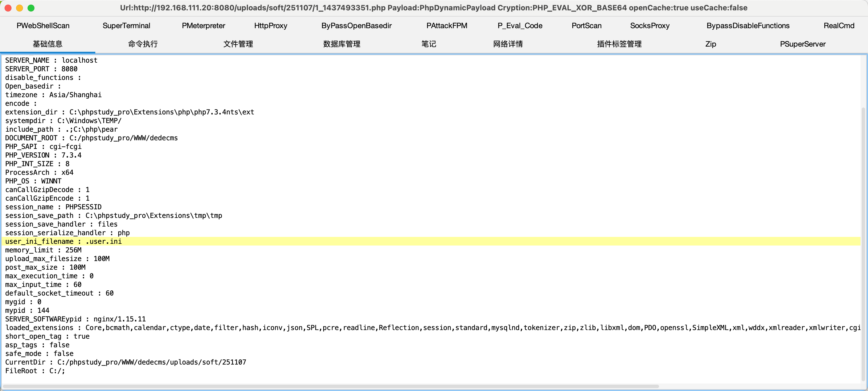The height and width of the screenshot is (391, 868).
Task: Open the 笔记 notes tab
Action: pos(429,44)
